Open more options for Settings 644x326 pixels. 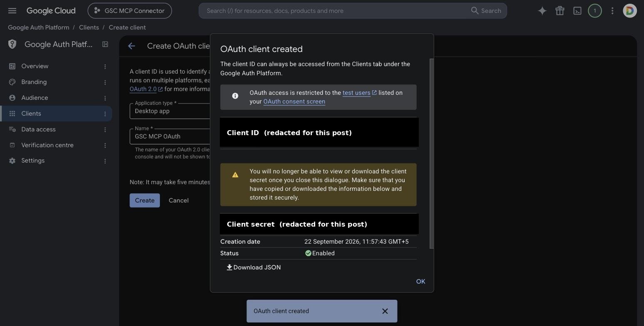click(105, 161)
